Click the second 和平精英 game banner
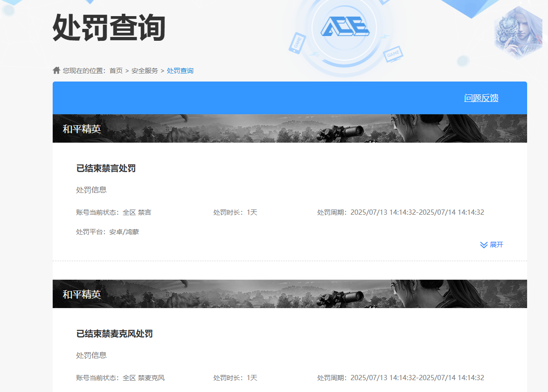Image resolution: width=548 pixels, height=392 pixels. tap(290, 294)
